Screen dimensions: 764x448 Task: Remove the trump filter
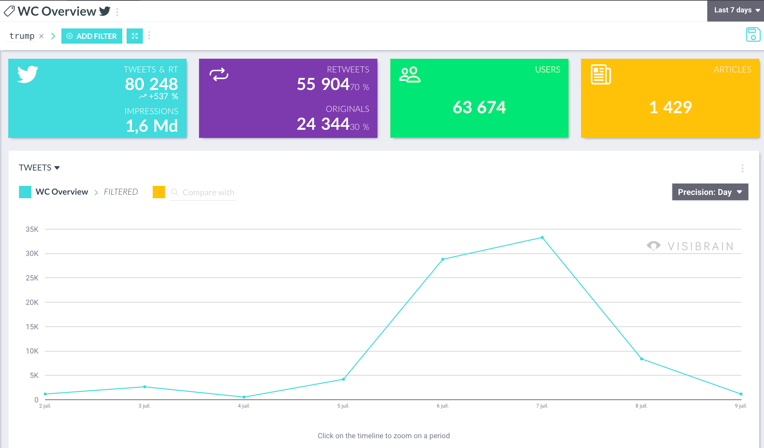41,36
